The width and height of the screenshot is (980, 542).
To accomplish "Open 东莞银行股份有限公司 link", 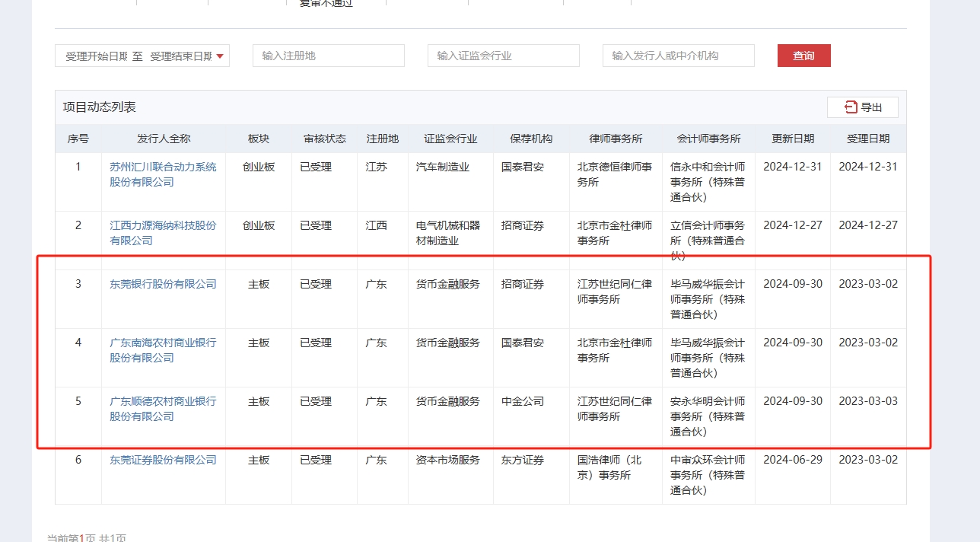I will [x=163, y=284].
